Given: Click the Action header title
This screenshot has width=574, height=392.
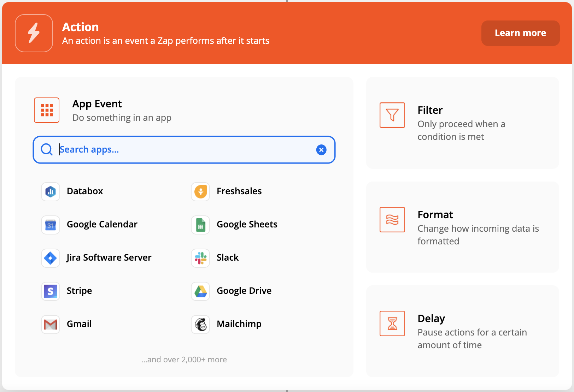Looking at the screenshot, I should pyautogui.click(x=81, y=27).
